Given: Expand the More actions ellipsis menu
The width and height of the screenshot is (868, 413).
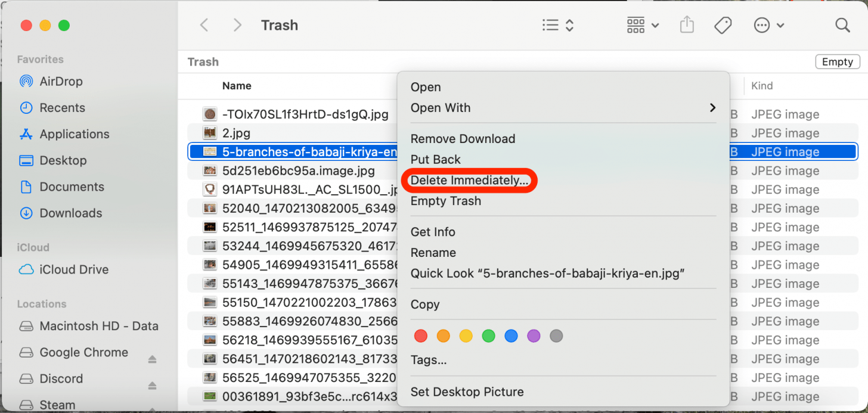Looking at the screenshot, I should coord(769,25).
